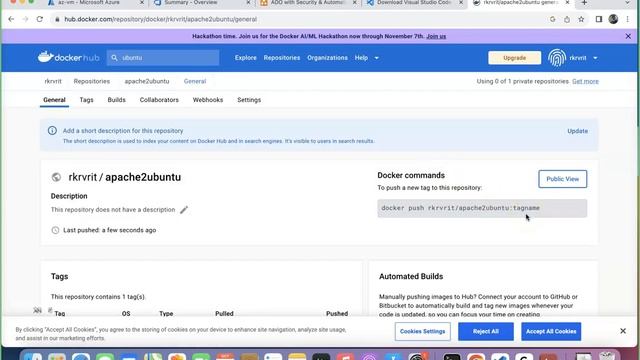Bookmark page with the star icon

point(581,19)
